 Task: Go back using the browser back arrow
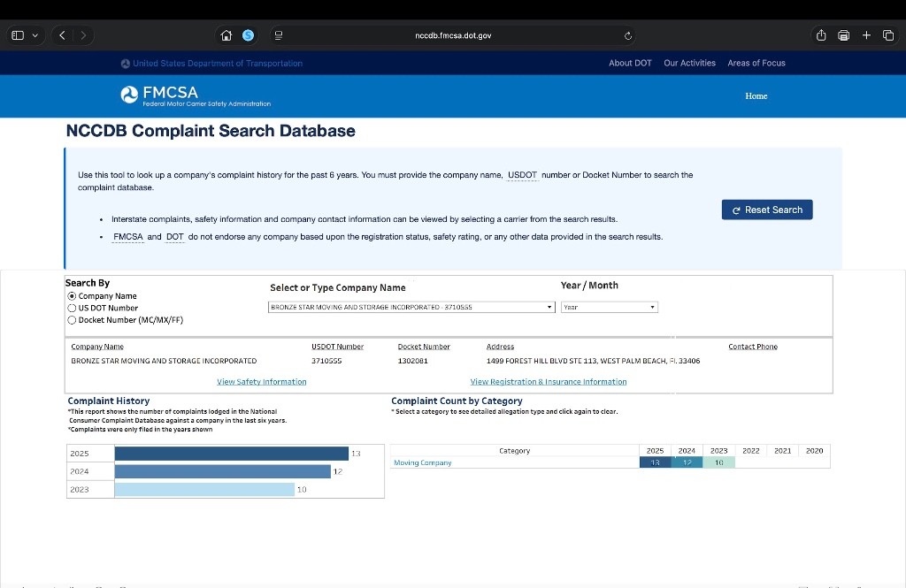(x=63, y=35)
